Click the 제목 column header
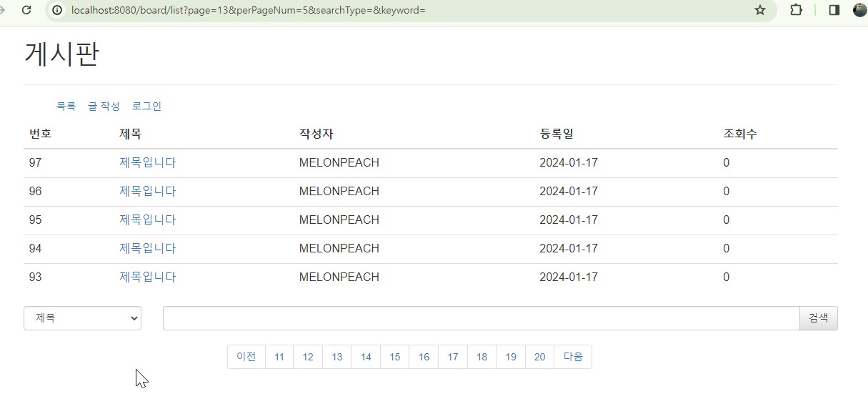 click(x=130, y=134)
